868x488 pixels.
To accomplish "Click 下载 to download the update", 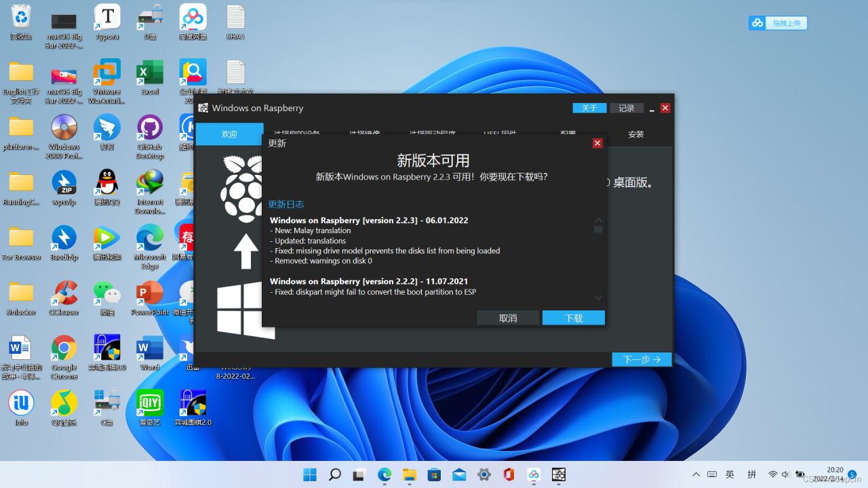I will tap(574, 318).
